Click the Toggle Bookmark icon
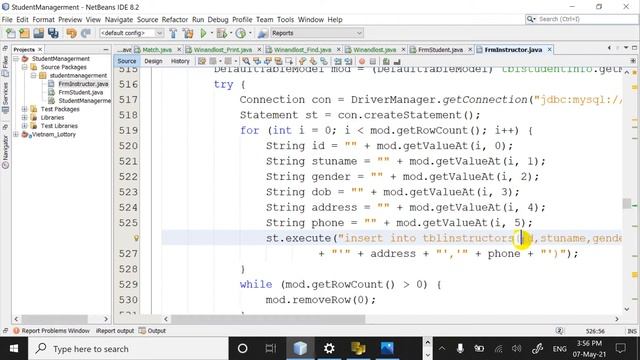This screenshot has width=640, height=360. click(324, 61)
